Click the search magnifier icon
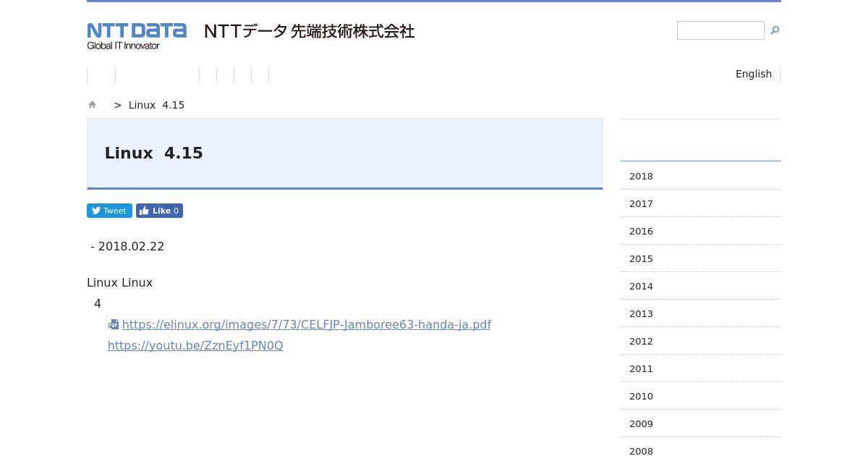This screenshot has width=868, height=456. pyautogui.click(x=775, y=30)
